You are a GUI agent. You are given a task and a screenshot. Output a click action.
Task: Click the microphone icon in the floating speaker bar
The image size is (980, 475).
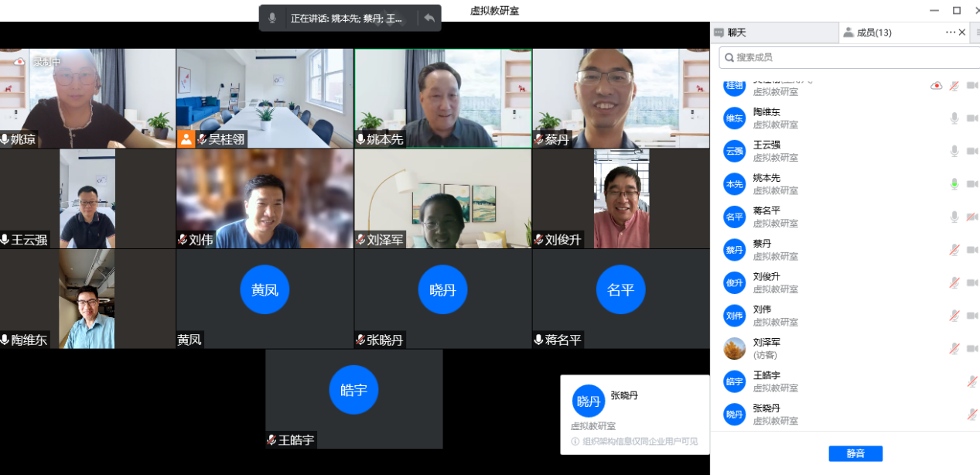[272, 18]
